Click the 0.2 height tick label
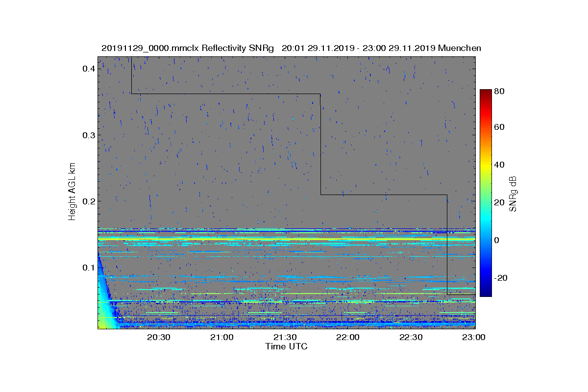This screenshot has width=588, height=392. coord(89,201)
